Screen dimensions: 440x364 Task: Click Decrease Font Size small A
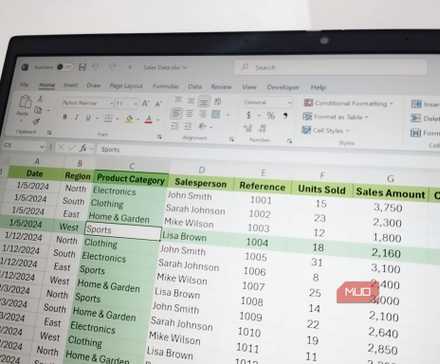158,104
